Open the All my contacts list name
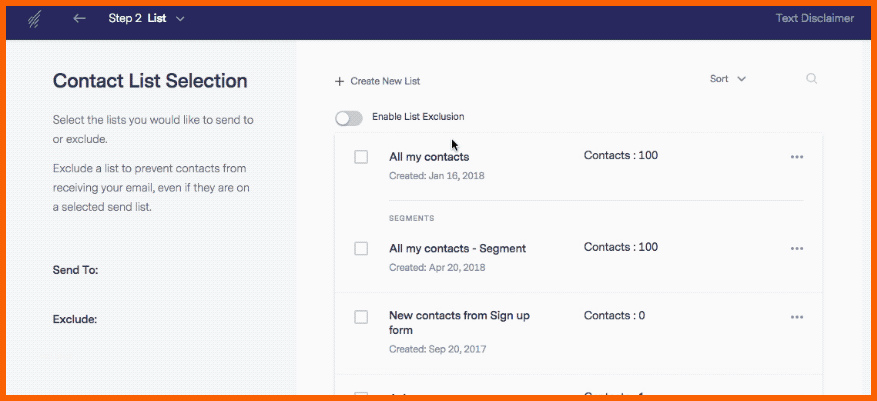 pyautogui.click(x=429, y=157)
